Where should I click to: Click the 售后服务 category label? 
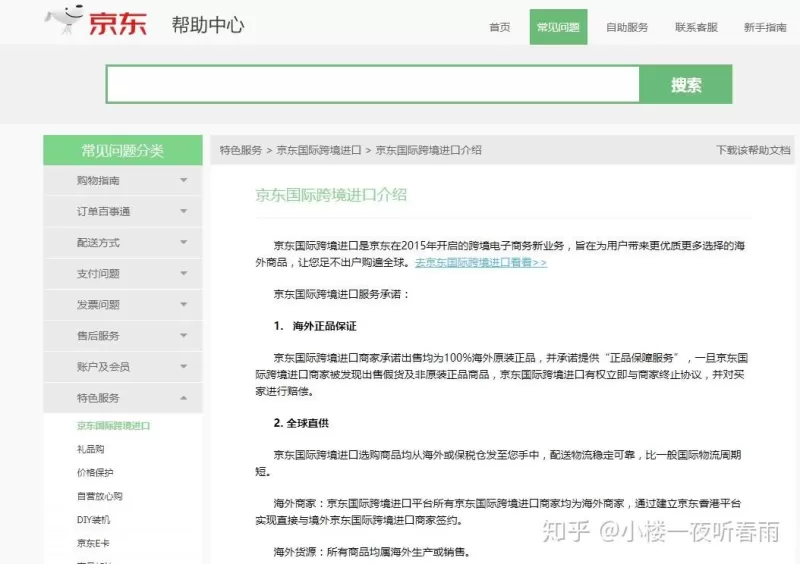[x=98, y=335]
